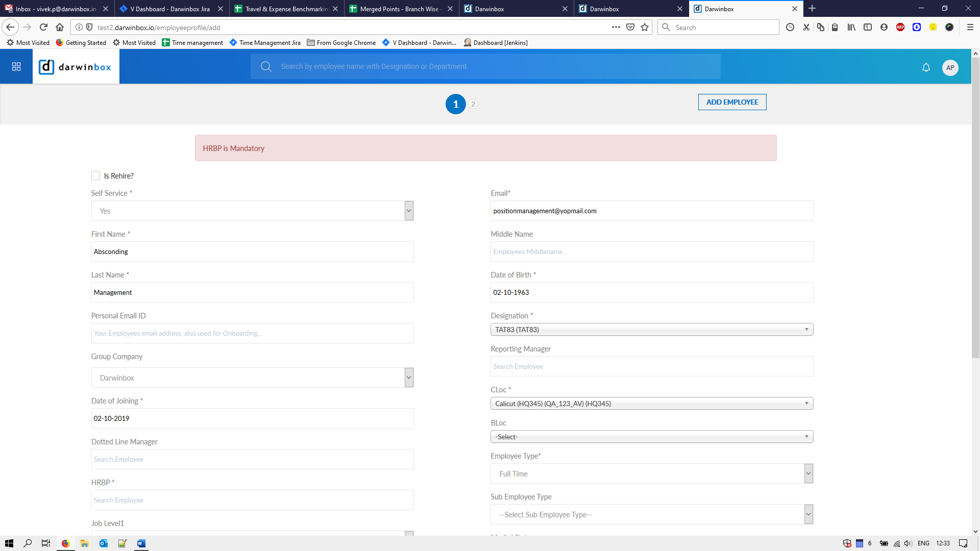Open the BLoc select dropdown

tap(651, 437)
